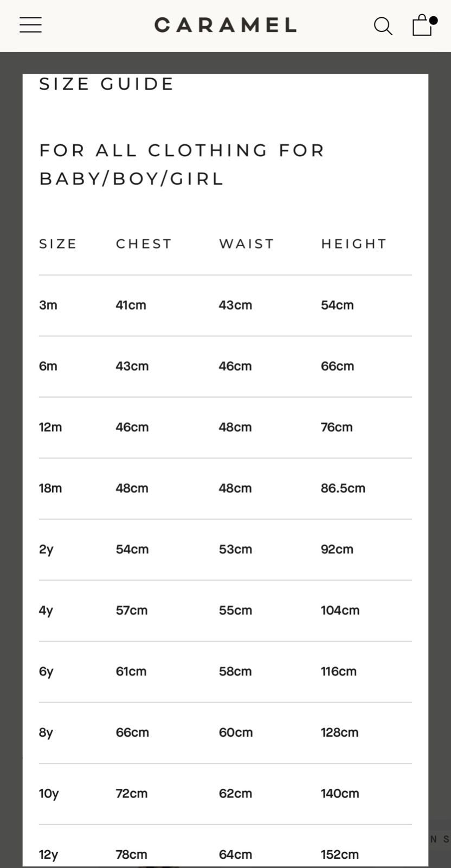Click the baby/boy/girl clothing heading
451x868 pixels.
182,164
